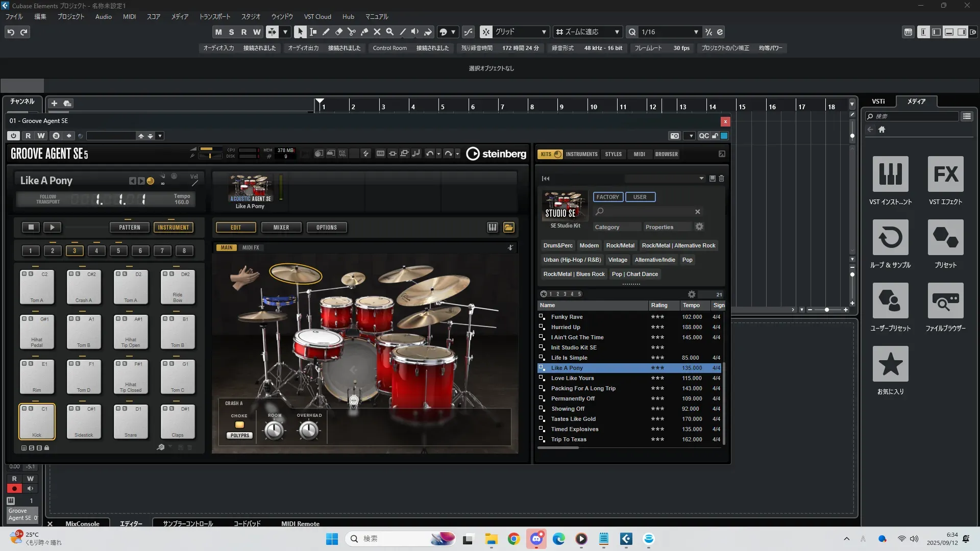This screenshot has height=551, width=980.
Task: Select the Love Like Yours kit
Action: click(572, 378)
